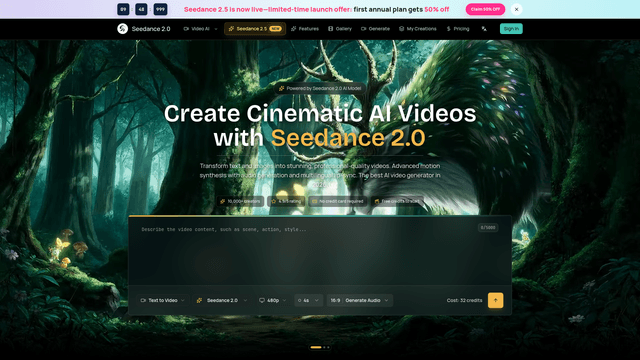Image resolution: width=640 pixels, height=360 pixels.
Task: Click the cube icon beside My Creations
Action: click(402, 29)
